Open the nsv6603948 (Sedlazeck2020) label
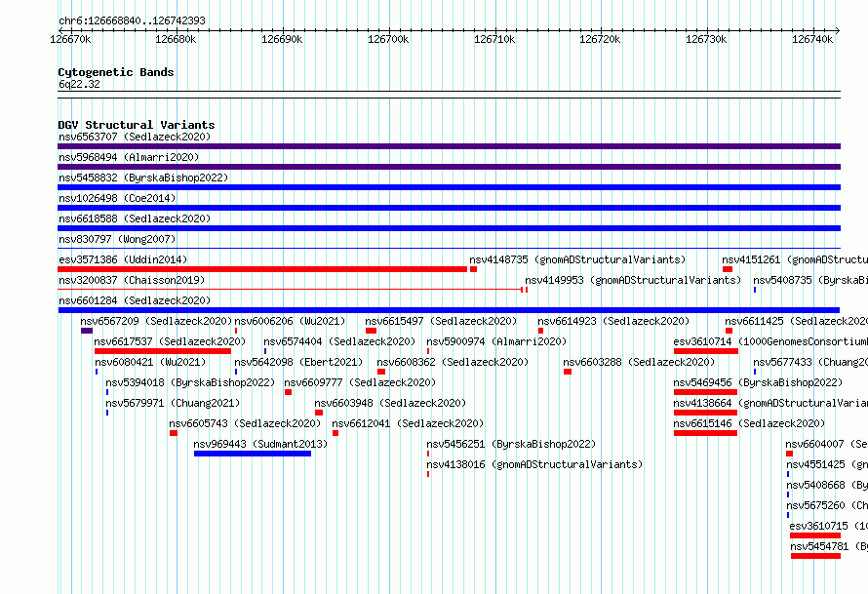Image resolution: width=868 pixels, height=594 pixels. click(x=390, y=403)
